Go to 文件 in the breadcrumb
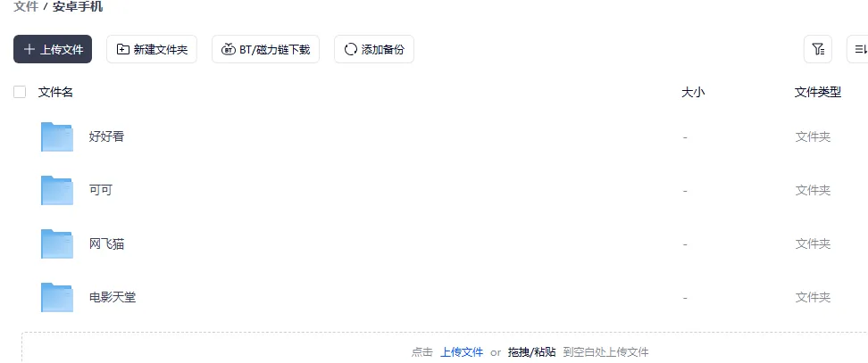868x363 pixels. coord(26,6)
